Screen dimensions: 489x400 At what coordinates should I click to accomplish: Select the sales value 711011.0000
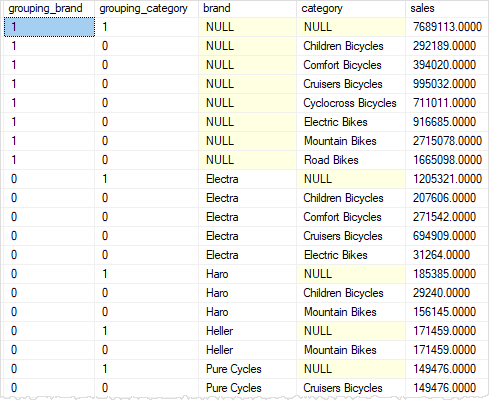[447, 103]
